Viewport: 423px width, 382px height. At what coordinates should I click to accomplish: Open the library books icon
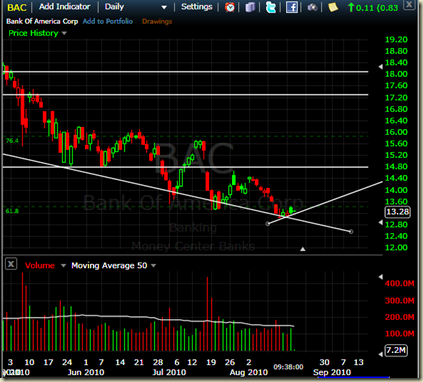click(250, 7)
